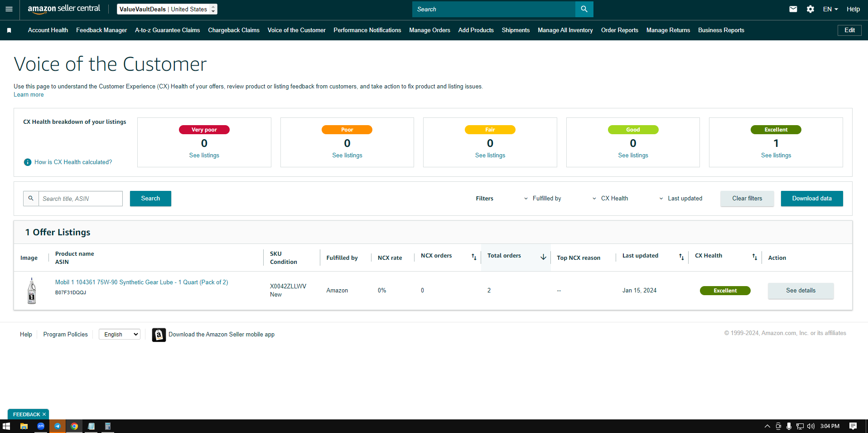868x433 pixels.
Task: Click the top Search input field
Action: pyautogui.click(x=494, y=9)
